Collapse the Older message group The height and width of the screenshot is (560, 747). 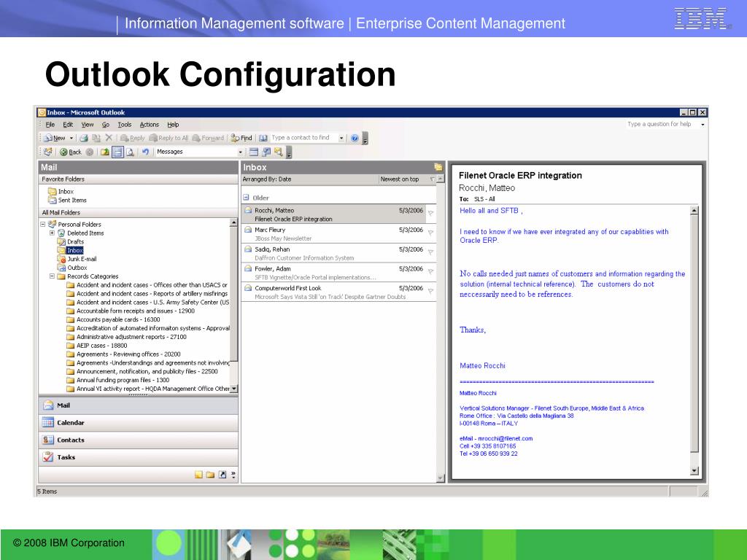pos(246,197)
